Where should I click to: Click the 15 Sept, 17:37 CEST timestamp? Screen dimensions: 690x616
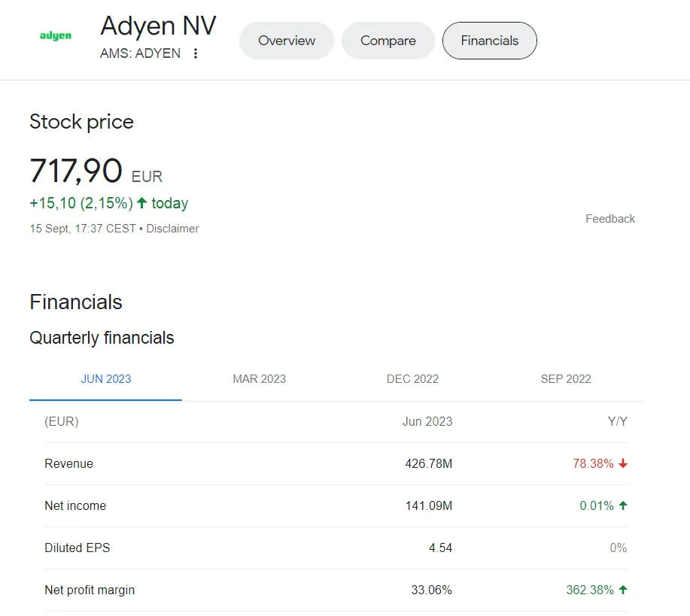click(x=83, y=229)
